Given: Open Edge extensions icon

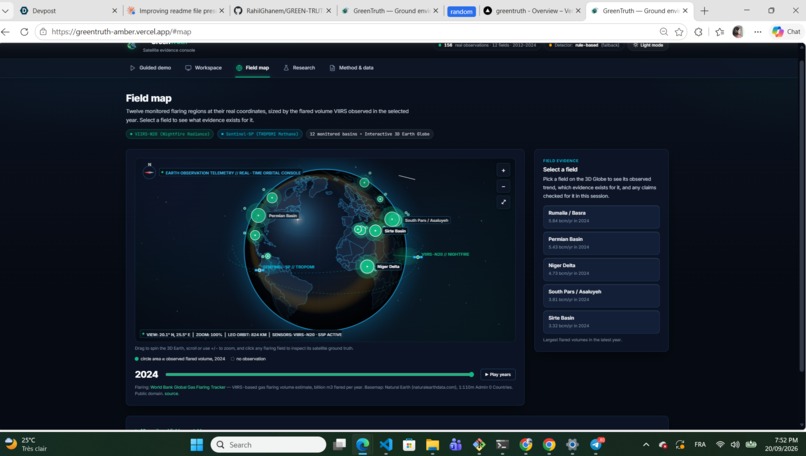Looking at the screenshot, I should (x=698, y=32).
